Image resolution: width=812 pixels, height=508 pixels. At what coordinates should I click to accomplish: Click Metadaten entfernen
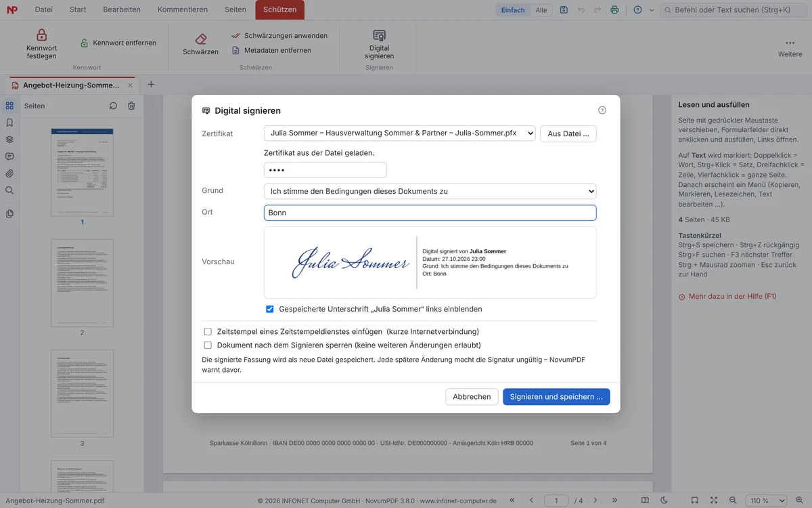coord(271,50)
